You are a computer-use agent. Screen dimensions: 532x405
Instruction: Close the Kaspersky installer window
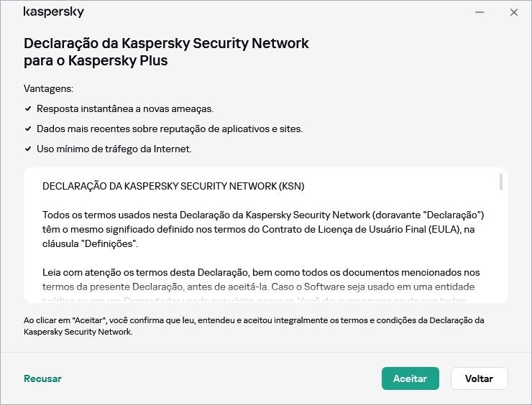(x=513, y=12)
